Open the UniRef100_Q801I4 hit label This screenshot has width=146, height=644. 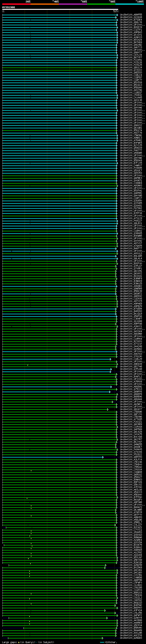click(131, 67)
